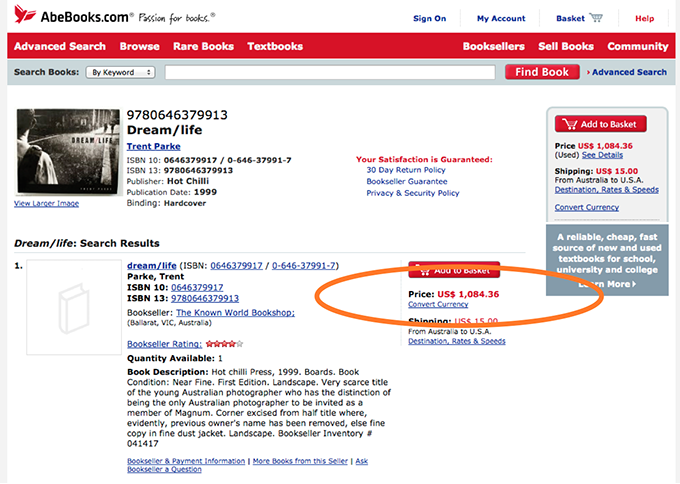Click the Learn More textbook banner
Screen dimensions: 680x484
[605, 284]
